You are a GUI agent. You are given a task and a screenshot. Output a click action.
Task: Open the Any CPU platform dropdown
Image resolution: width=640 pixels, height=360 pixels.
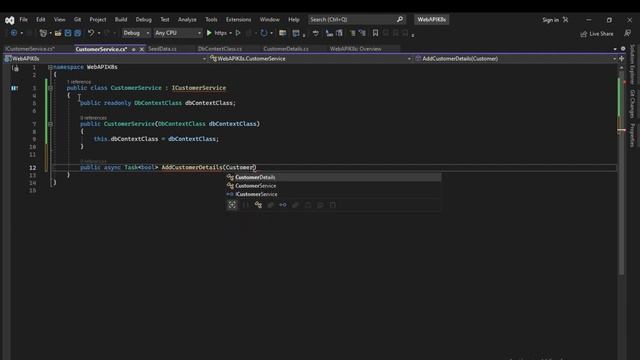click(x=178, y=33)
